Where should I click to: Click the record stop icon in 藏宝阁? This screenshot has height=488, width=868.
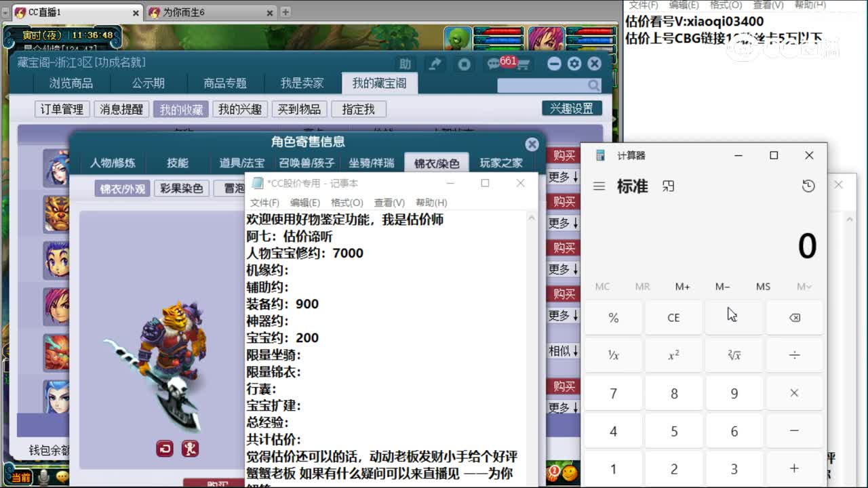[x=465, y=64]
